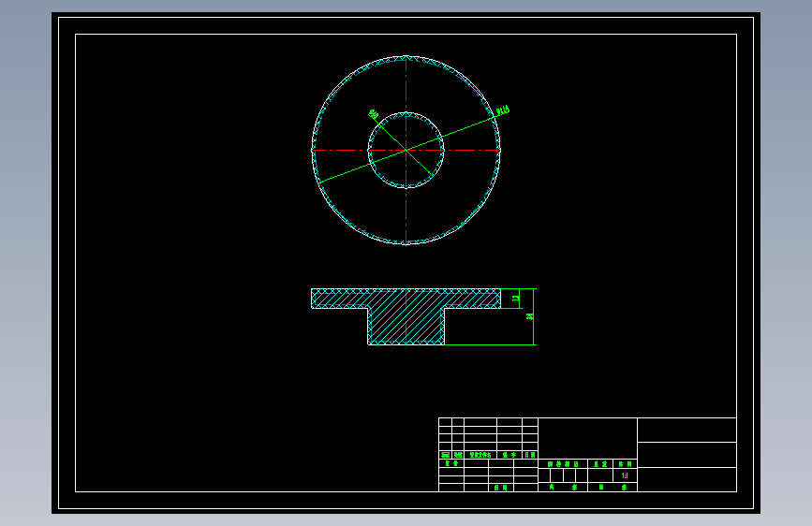This screenshot has width=812, height=526.
Task: Select the inner circle diameter dimension label
Action: [x=374, y=114]
